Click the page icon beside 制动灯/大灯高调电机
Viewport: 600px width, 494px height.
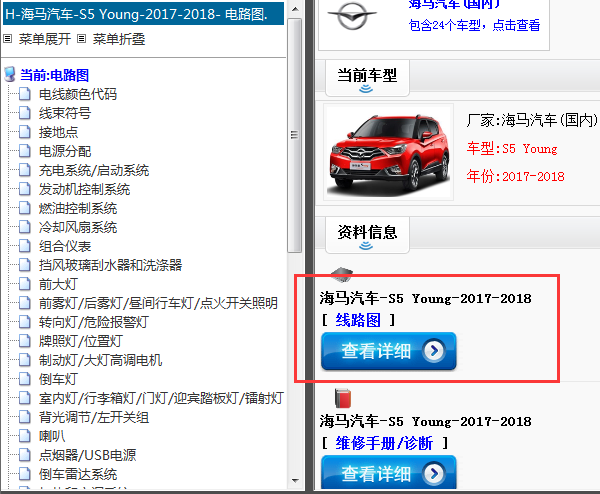pyautogui.click(x=25, y=360)
